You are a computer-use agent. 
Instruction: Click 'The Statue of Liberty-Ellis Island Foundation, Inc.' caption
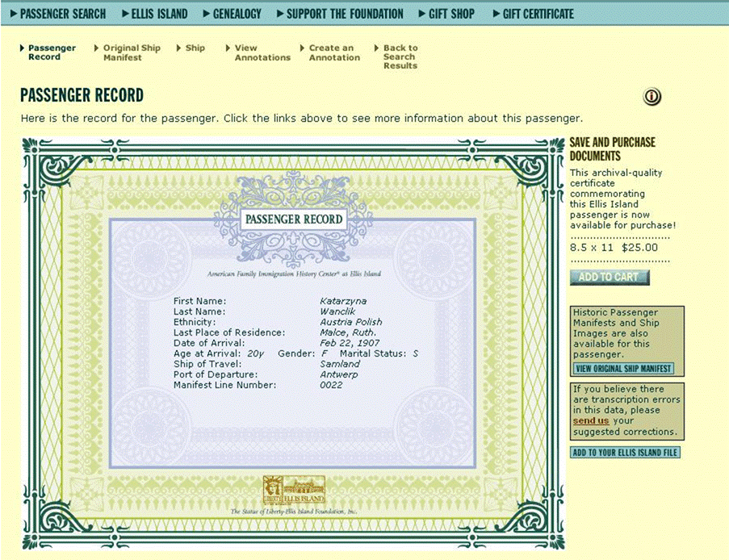click(294, 512)
